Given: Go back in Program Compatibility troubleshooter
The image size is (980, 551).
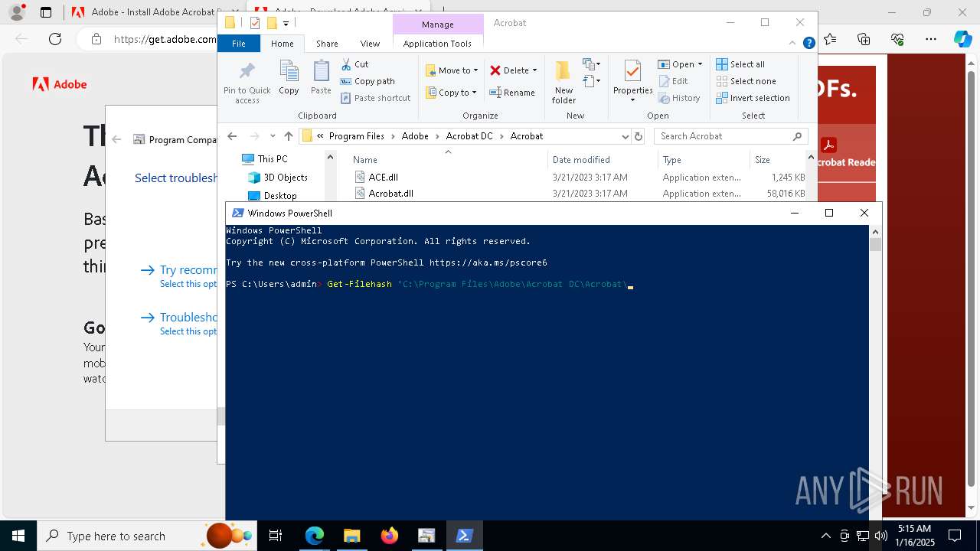Looking at the screenshot, I should pyautogui.click(x=116, y=139).
